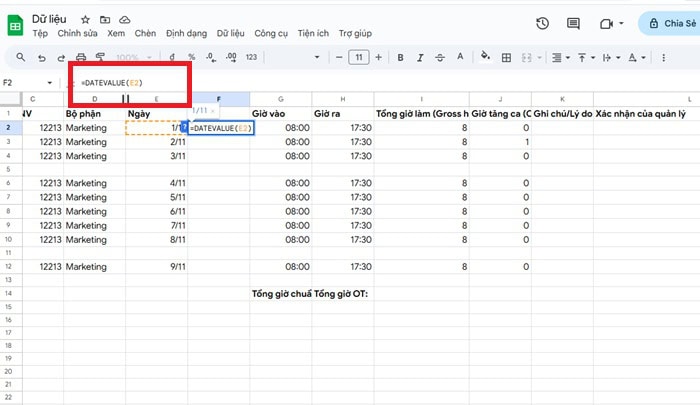Click the Tổng giờ OT: cell
700x405 pixels.
pos(342,293)
